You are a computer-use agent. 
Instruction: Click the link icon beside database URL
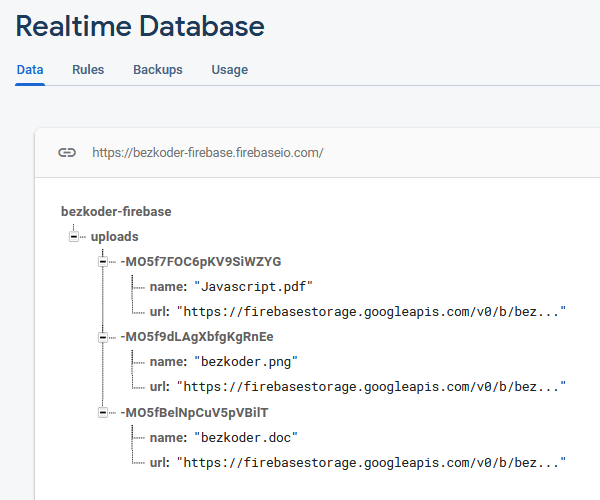click(67, 153)
